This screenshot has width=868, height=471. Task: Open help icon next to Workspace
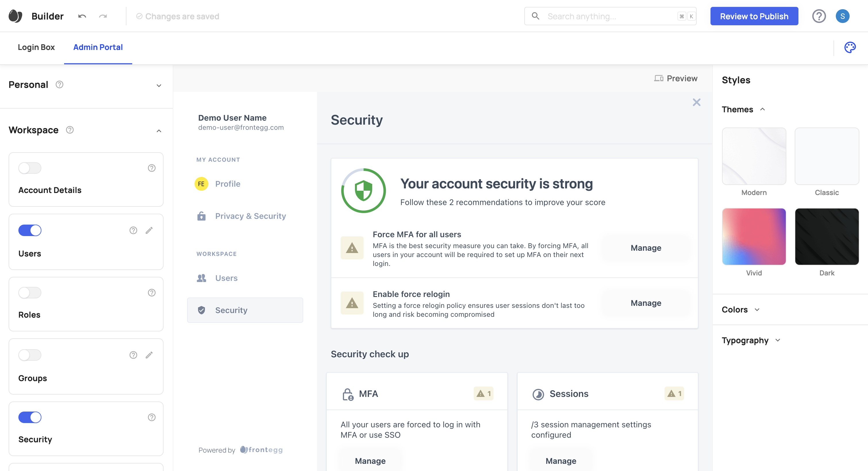tap(70, 130)
